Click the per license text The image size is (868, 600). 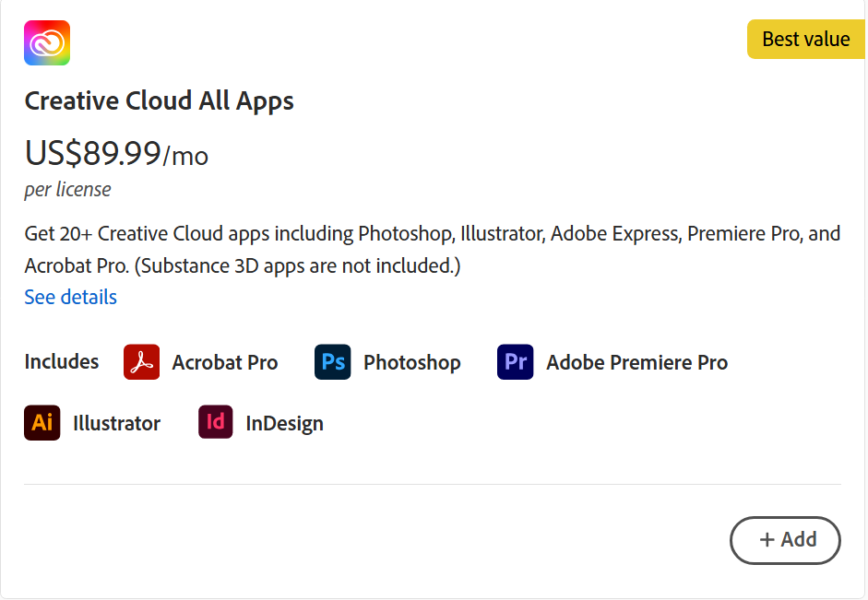pyautogui.click(x=67, y=190)
